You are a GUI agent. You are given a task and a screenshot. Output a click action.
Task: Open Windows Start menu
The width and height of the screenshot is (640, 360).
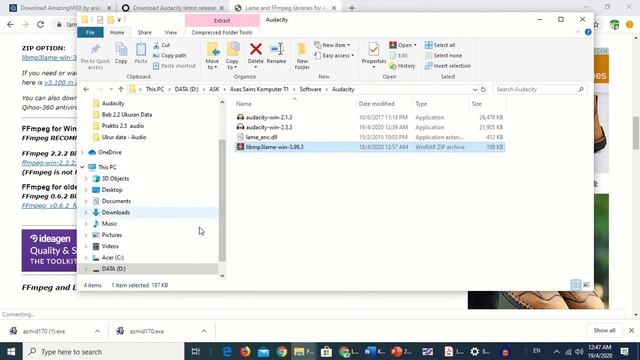(x=11, y=351)
